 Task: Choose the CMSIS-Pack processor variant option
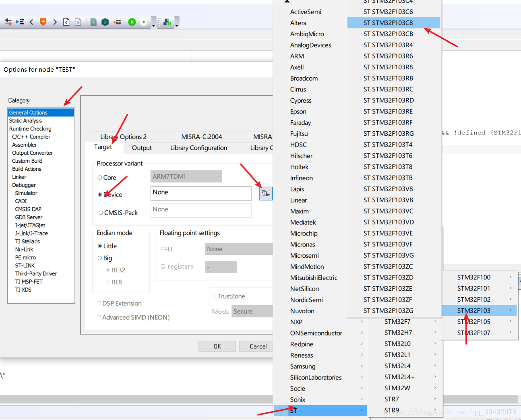pos(101,213)
